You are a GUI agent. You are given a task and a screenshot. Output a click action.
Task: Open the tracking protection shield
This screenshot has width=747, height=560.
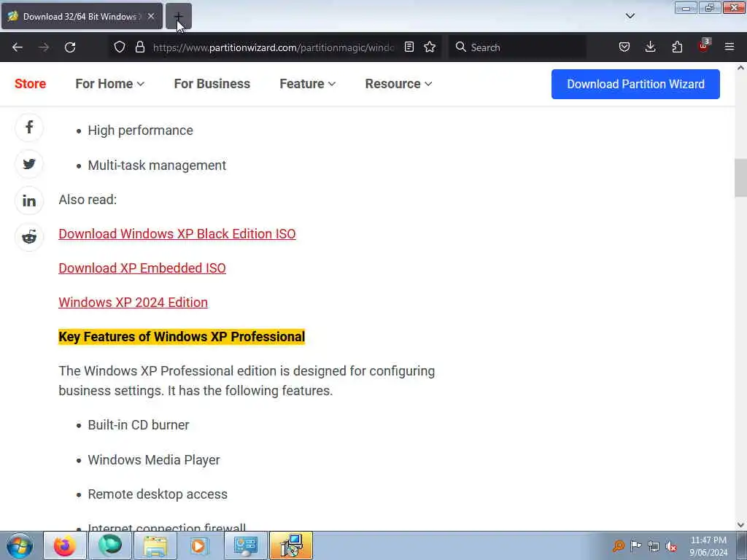[x=120, y=47]
